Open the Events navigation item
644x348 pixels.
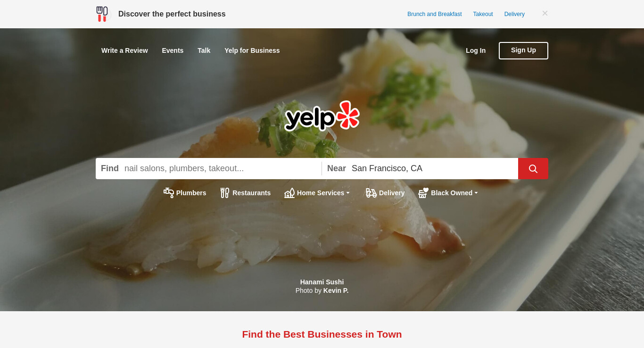[173, 50]
